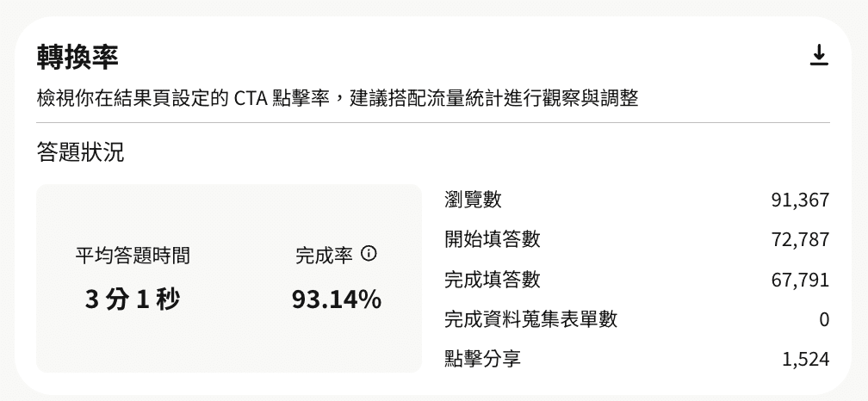Click the 平均答題時間 label

coord(133,256)
